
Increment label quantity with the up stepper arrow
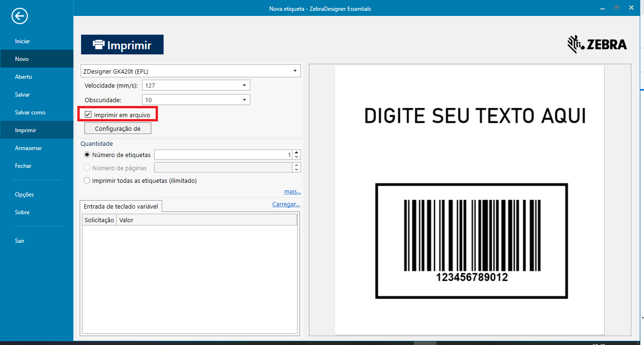(x=296, y=152)
